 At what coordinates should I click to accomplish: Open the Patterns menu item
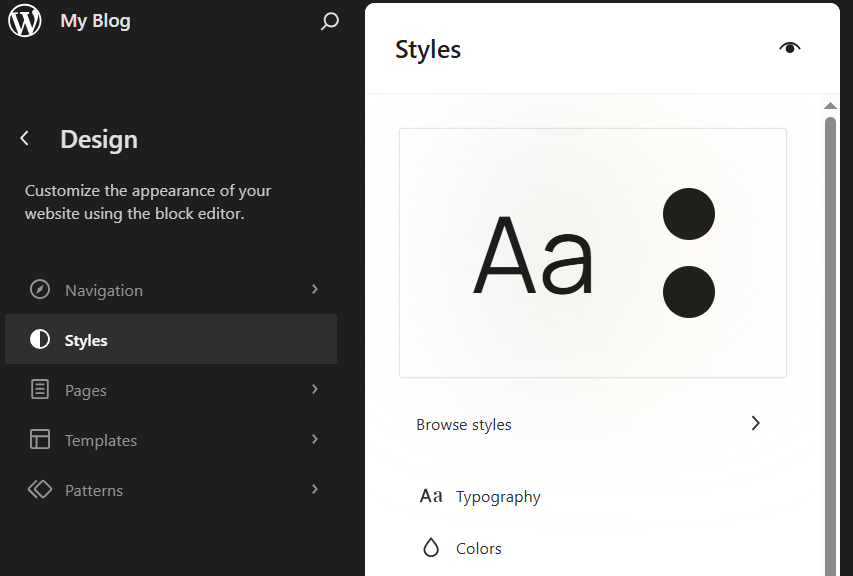click(171, 490)
